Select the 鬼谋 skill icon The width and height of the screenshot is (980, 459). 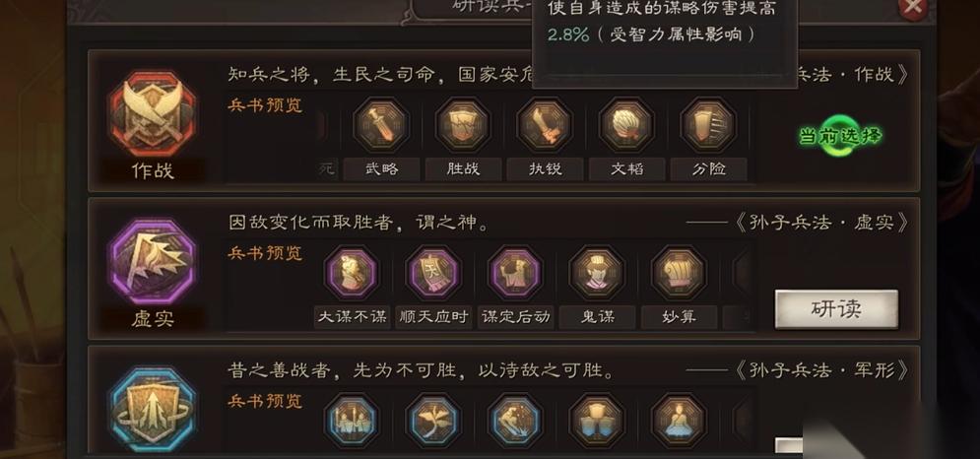pos(598,273)
